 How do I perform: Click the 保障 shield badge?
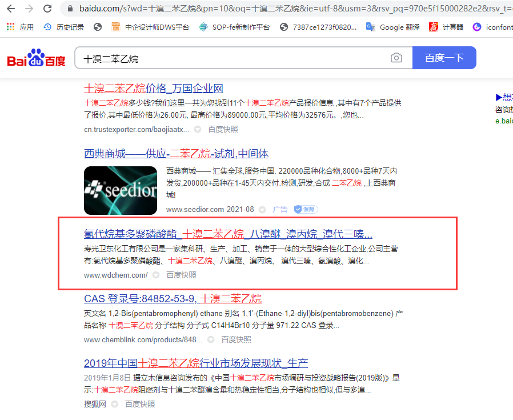[x=306, y=210]
